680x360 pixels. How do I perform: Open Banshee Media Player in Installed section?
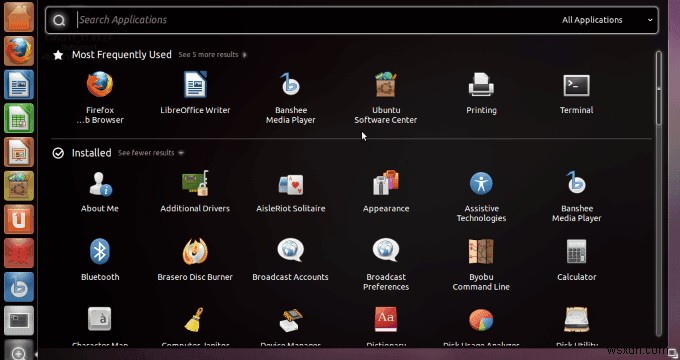tap(576, 196)
